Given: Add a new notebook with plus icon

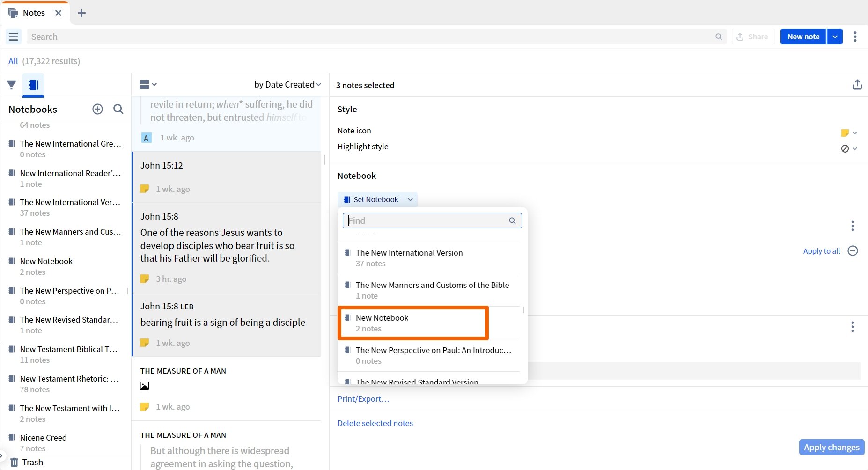Looking at the screenshot, I should (97, 109).
